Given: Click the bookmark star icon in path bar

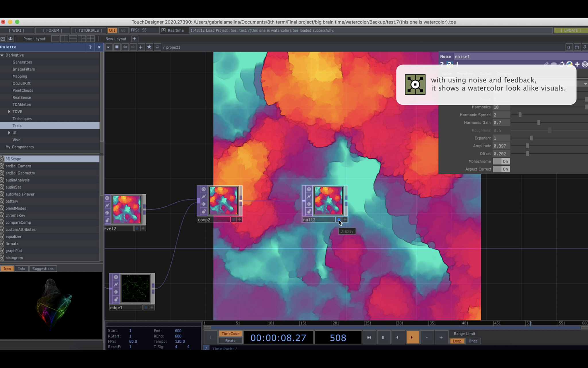Looking at the screenshot, I should [149, 47].
